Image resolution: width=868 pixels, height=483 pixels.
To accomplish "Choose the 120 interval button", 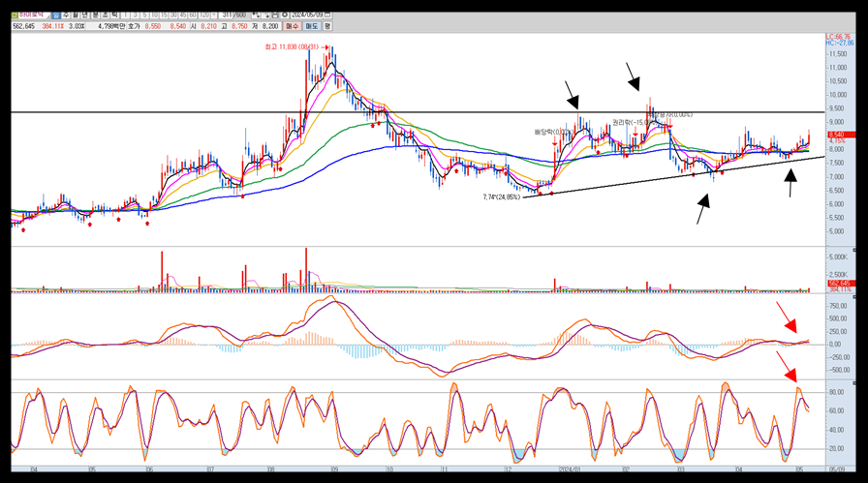I will tap(204, 15).
